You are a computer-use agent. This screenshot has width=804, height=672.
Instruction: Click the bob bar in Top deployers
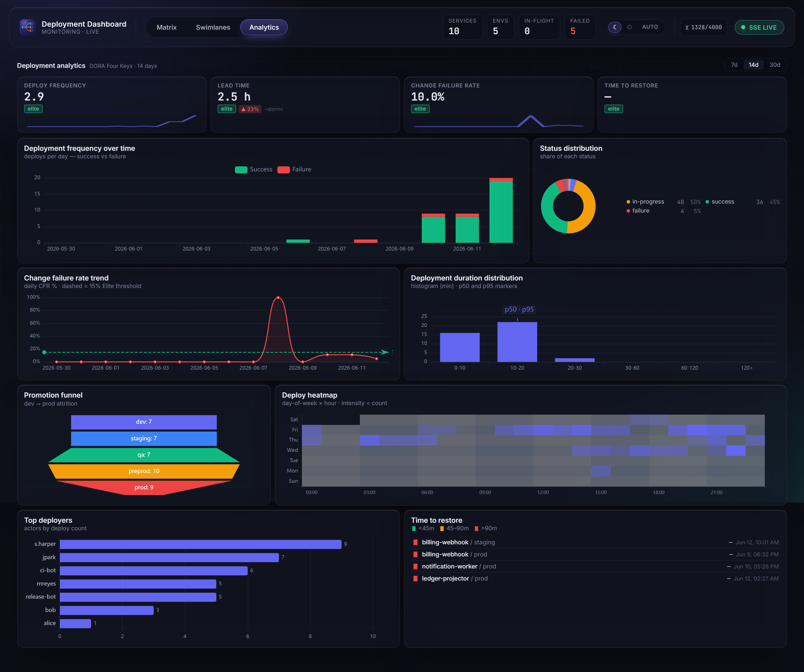pos(107,610)
